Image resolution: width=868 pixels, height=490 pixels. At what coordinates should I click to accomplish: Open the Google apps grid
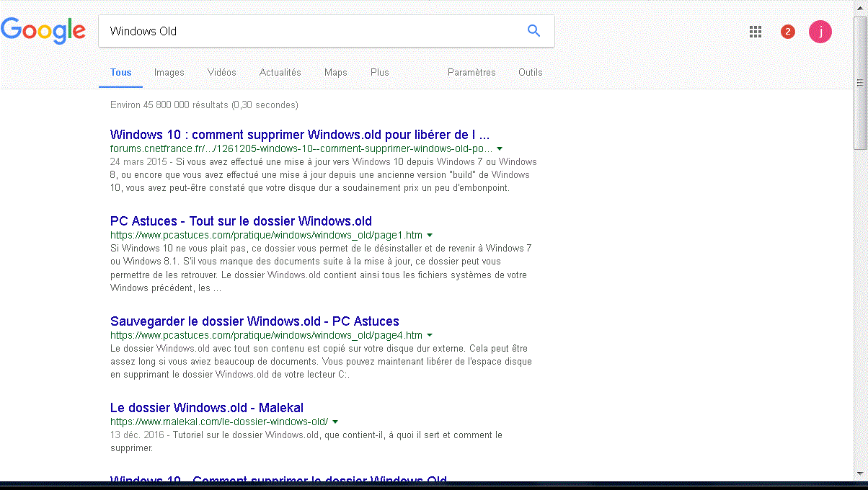coord(756,31)
